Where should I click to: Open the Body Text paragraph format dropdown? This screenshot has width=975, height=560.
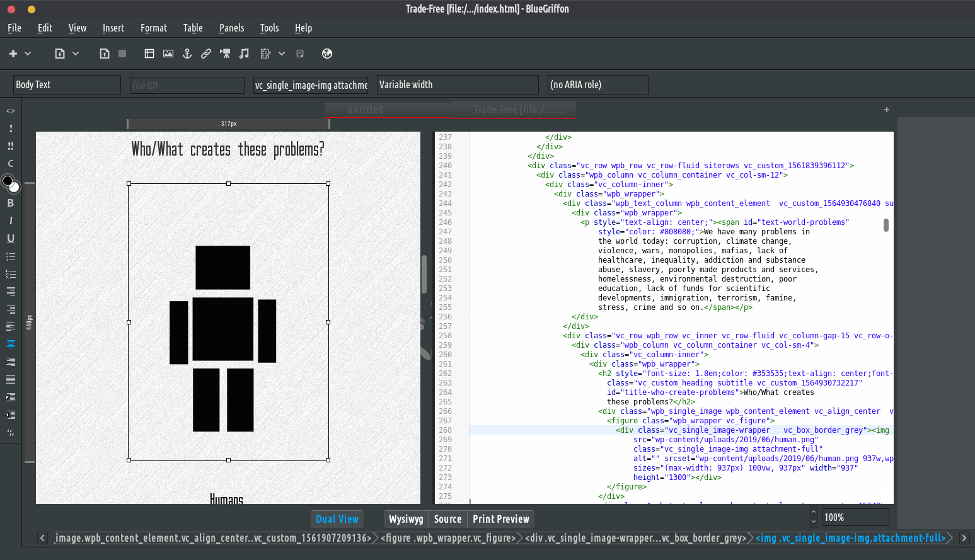coord(67,84)
